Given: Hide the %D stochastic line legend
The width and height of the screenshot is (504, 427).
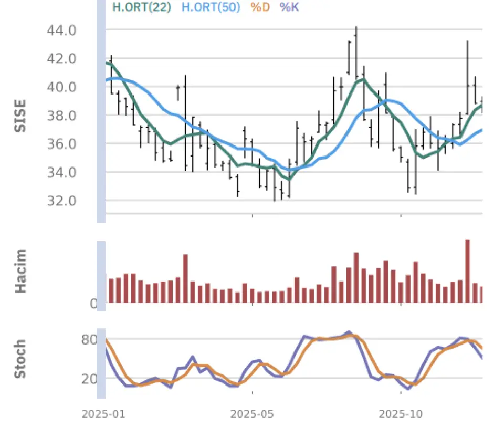Looking at the screenshot, I should (259, 7).
